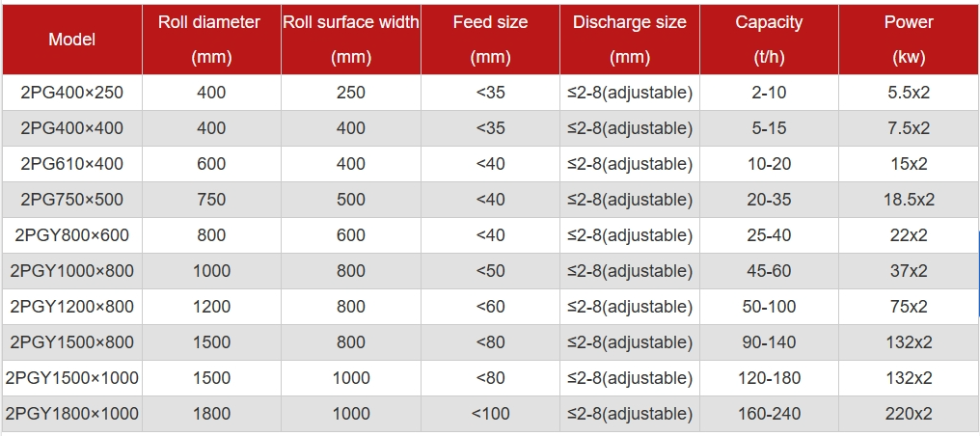Click the 220x2 power cell

click(909, 414)
